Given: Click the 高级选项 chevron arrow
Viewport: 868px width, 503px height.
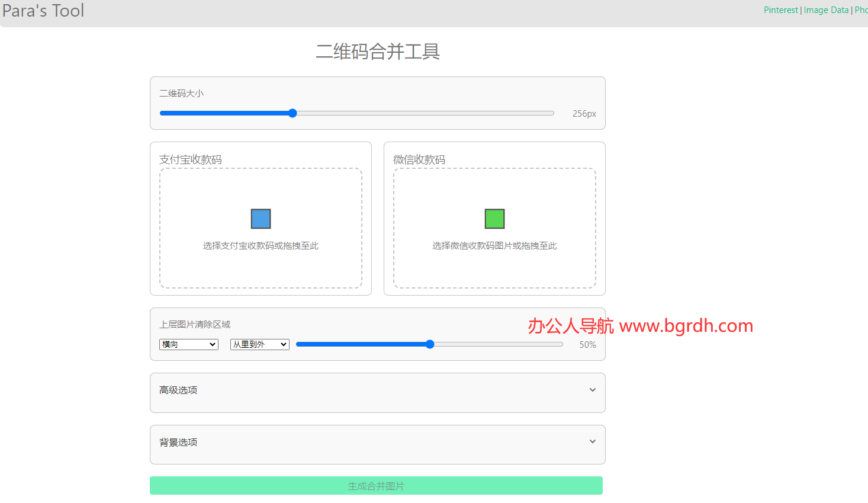Looking at the screenshot, I should (x=593, y=390).
